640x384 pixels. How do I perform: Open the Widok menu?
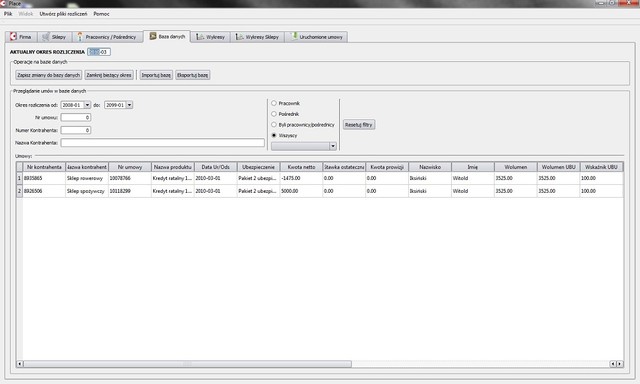25,14
